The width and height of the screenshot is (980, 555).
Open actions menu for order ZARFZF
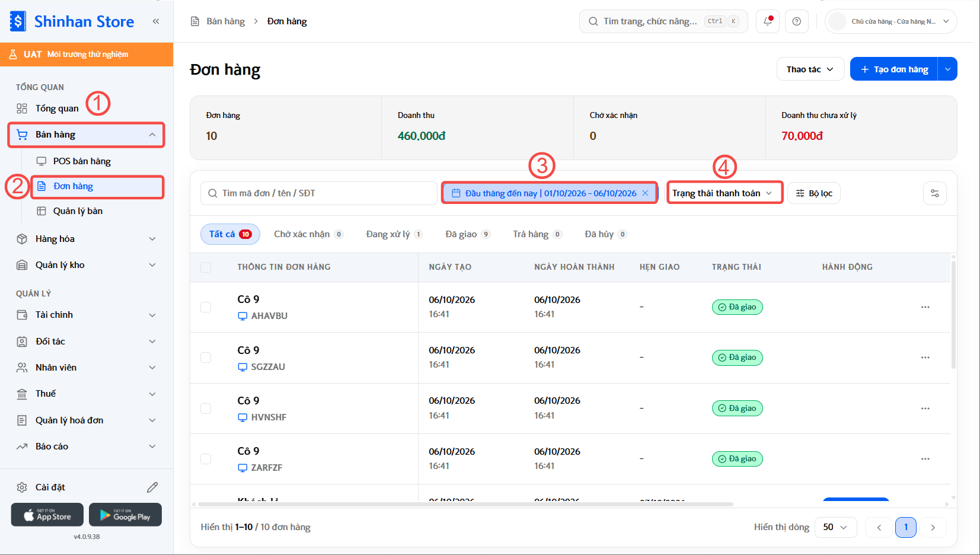click(x=925, y=459)
